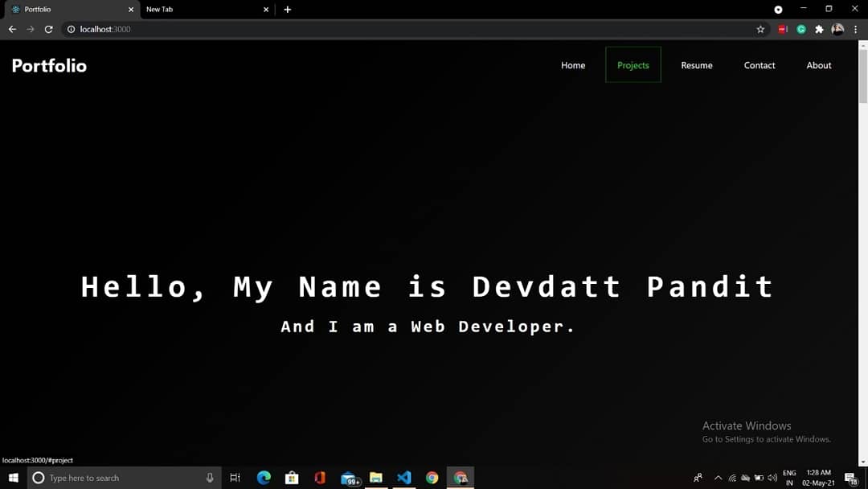Click the microphone icon in search box

pos(210,478)
